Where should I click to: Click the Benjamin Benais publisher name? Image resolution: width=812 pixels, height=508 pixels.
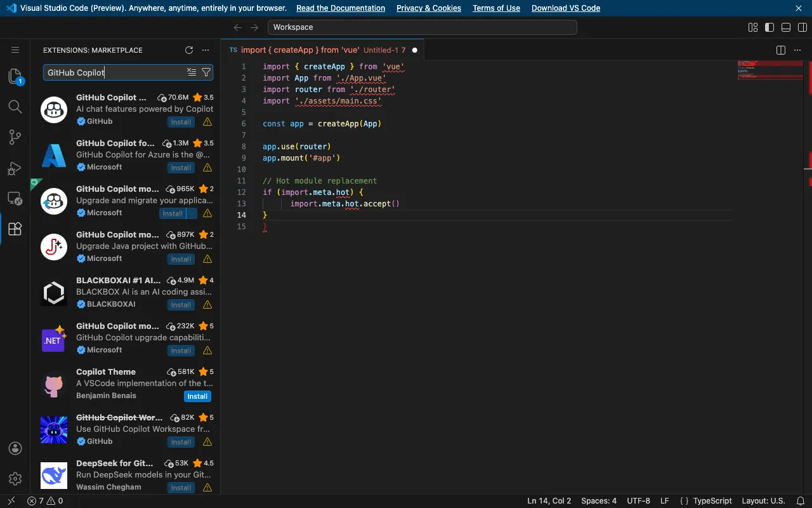click(106, 396)
